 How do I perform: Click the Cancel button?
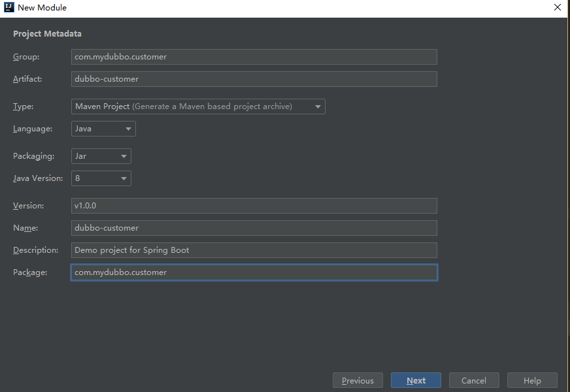tap(474, 380)
